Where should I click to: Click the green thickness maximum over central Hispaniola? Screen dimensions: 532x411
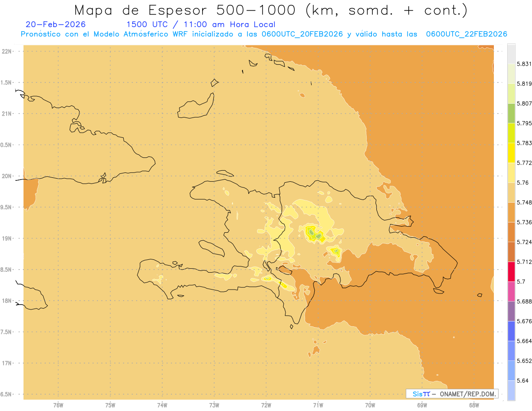pyautogui.click(x=312, y=232)
